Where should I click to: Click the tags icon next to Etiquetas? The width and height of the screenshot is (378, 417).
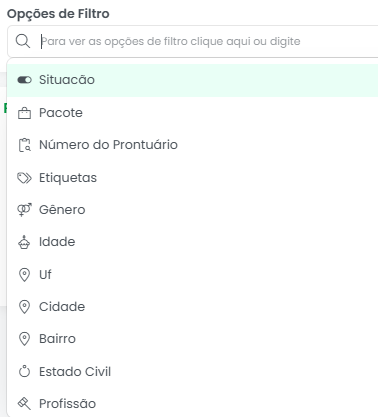[24, 178]
